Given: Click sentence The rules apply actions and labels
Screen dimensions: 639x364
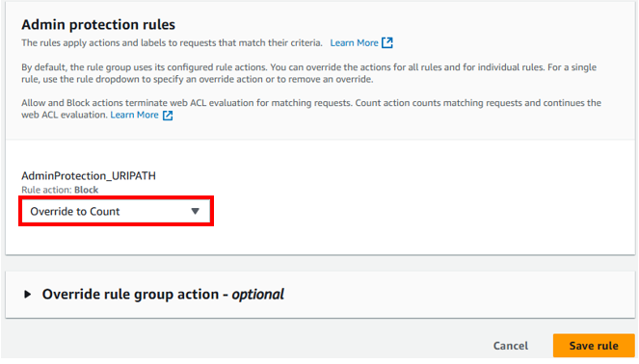Looking at the screenshot, I should click(x=172, y=42).
